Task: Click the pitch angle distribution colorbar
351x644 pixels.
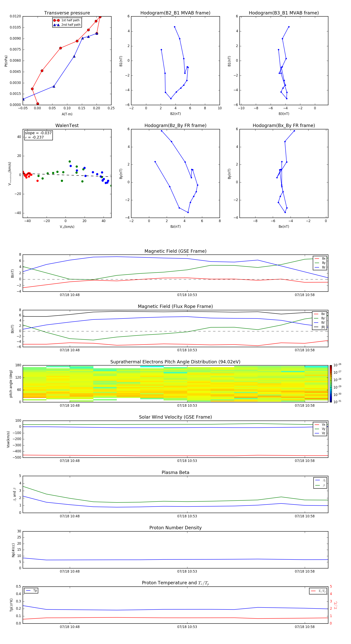Action: [331, 383]
